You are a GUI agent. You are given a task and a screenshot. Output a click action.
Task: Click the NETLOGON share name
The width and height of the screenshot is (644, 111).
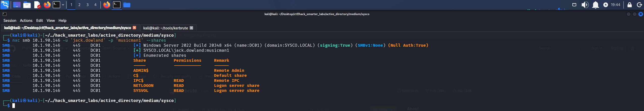[143, 85]
